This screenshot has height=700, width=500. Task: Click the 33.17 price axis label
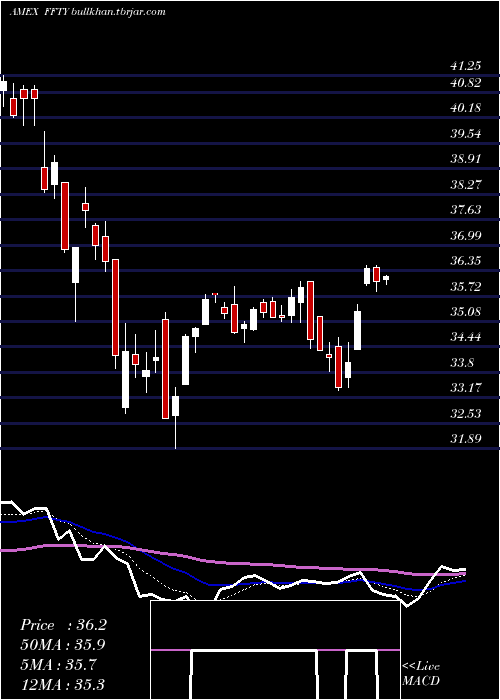click(465, 388)
